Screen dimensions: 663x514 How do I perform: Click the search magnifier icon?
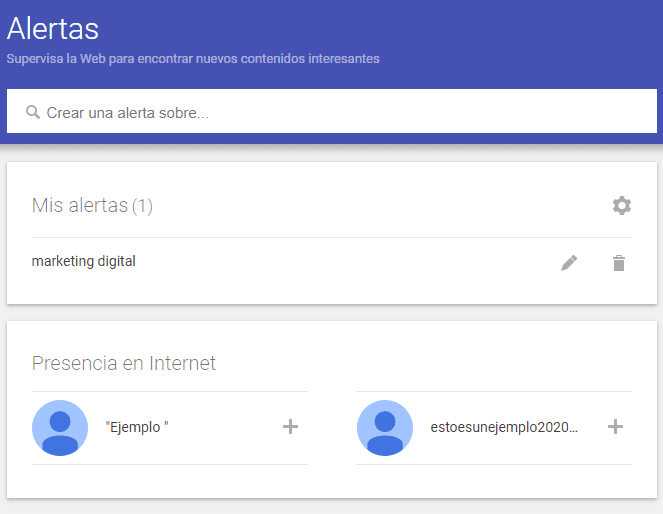click(x=33, y=112)
